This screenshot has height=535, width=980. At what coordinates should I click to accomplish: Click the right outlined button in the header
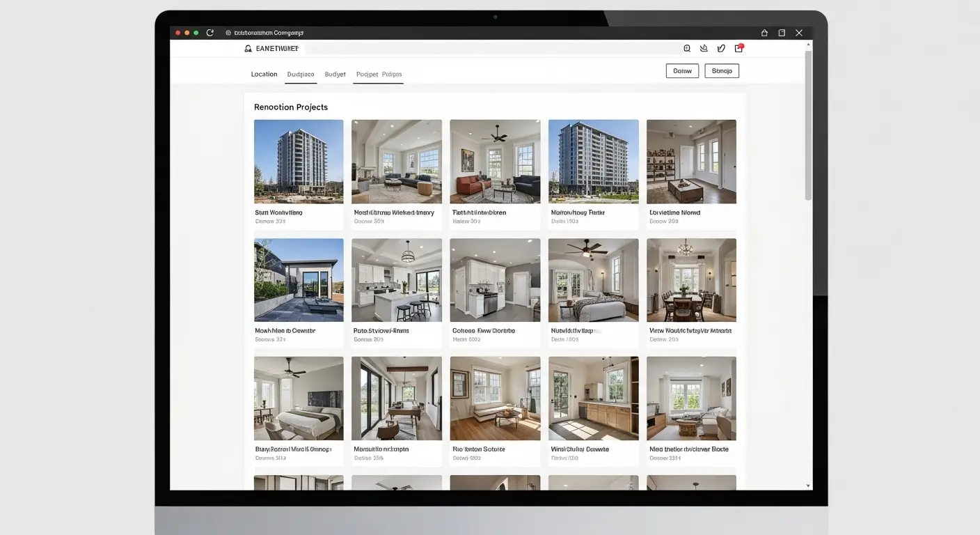pos(722,71)
